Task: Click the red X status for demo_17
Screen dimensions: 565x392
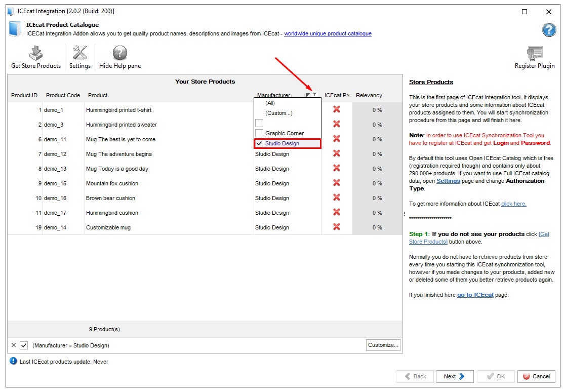Action: (x=337, y=212)
